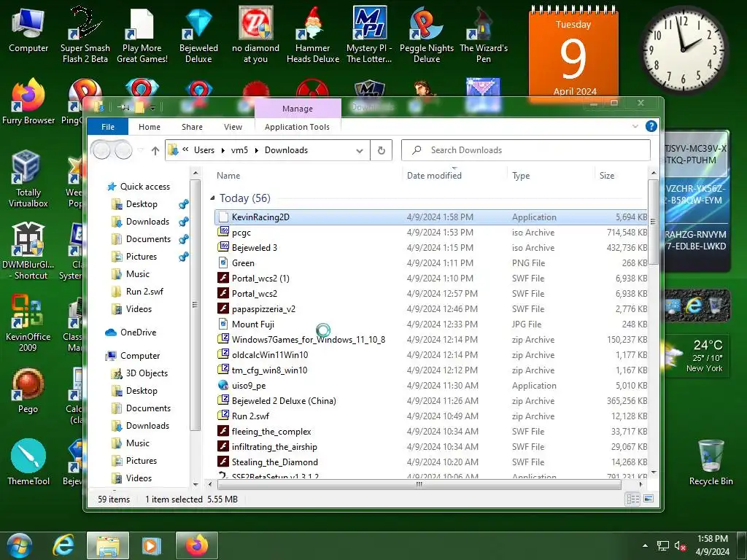Collapse the Today (56) group

[x=212, y=198]
